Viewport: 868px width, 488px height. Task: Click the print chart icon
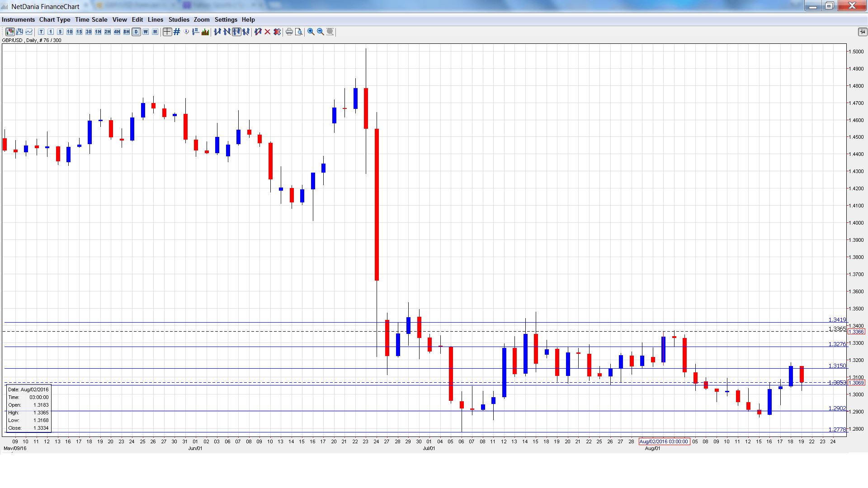click(x=289, y=32)
